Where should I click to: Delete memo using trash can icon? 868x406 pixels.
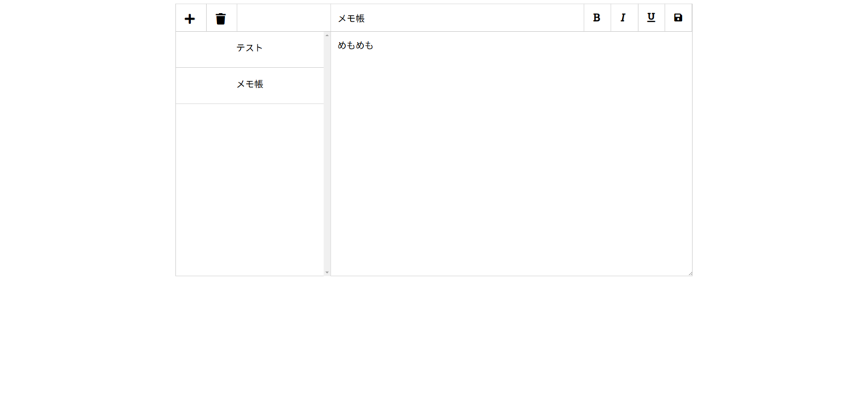click(x=221, y=18)
